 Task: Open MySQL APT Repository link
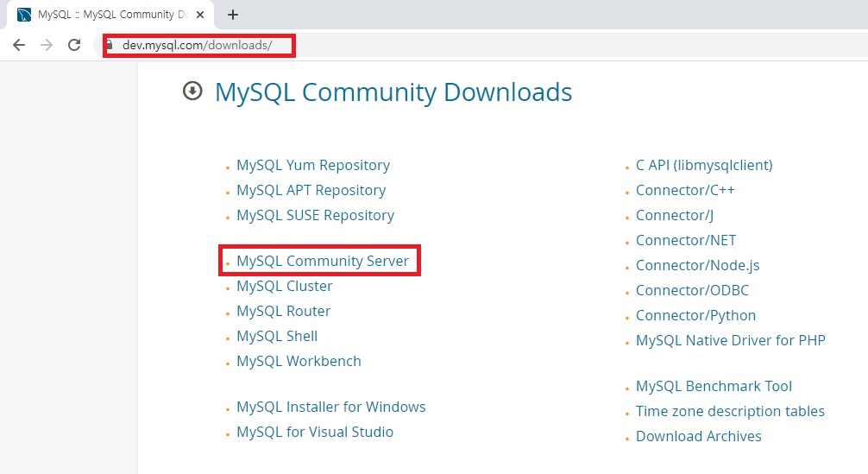click(x=311, y=190)
